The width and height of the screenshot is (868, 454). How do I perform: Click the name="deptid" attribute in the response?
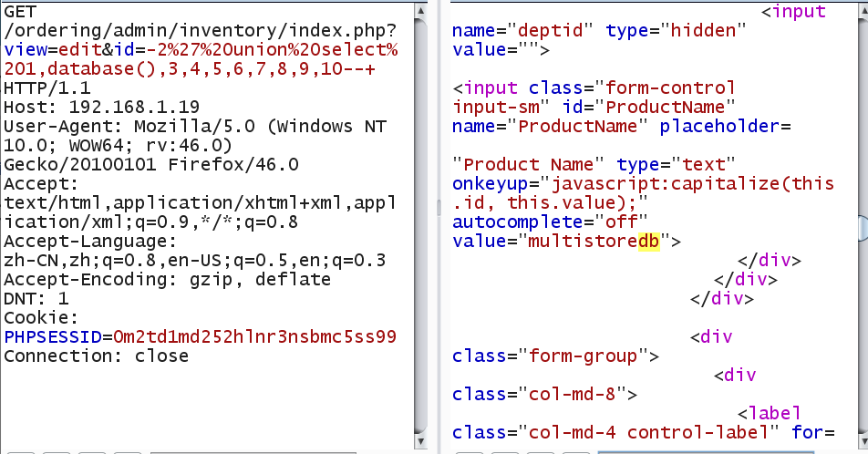(522, 30)
